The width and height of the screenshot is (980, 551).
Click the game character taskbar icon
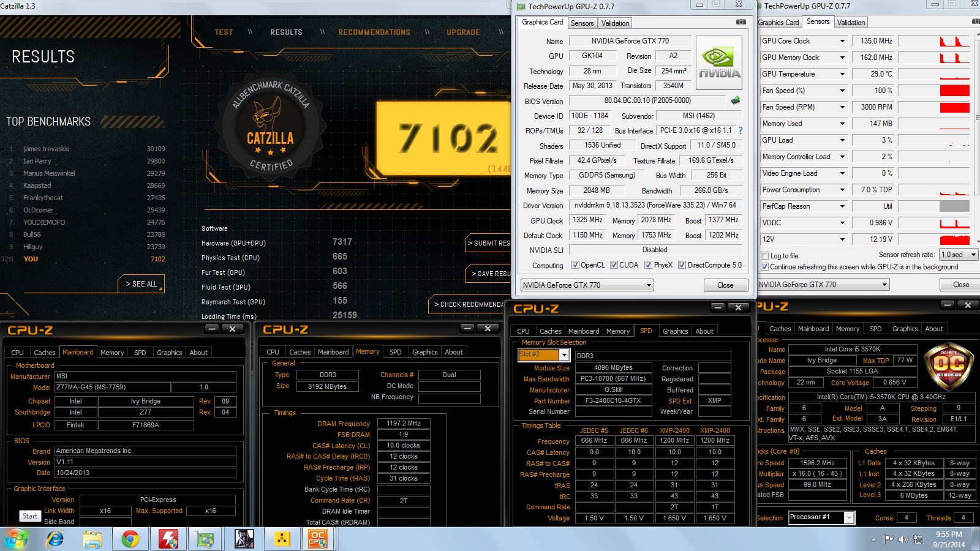coord(244,539)
